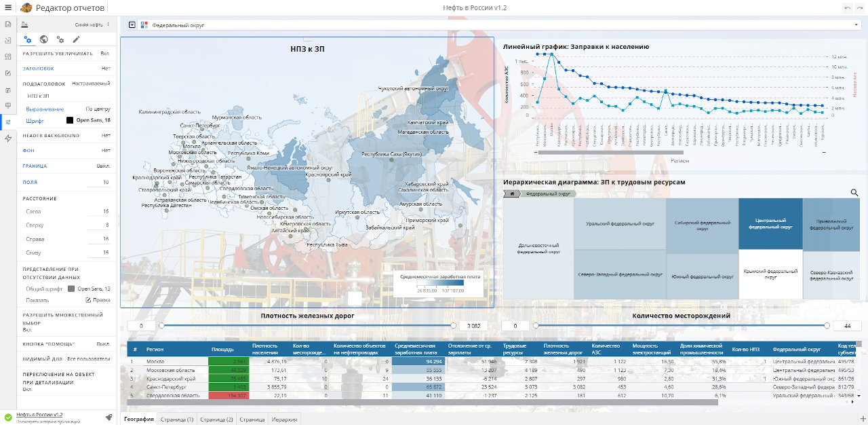Open the 'Выравнивание' По центру dropdown

(98, 109)
